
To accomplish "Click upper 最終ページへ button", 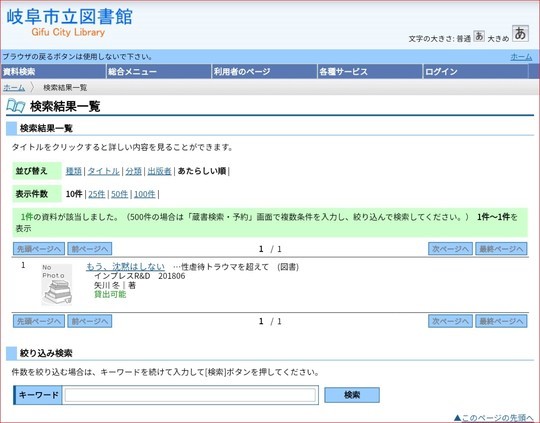I will click(x=501, y=249).
